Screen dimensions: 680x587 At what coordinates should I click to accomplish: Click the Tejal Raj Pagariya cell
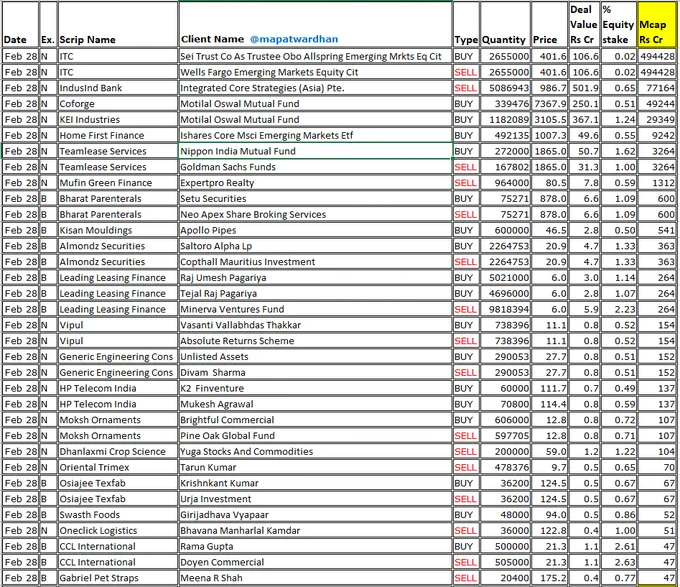tap(315, 294)
